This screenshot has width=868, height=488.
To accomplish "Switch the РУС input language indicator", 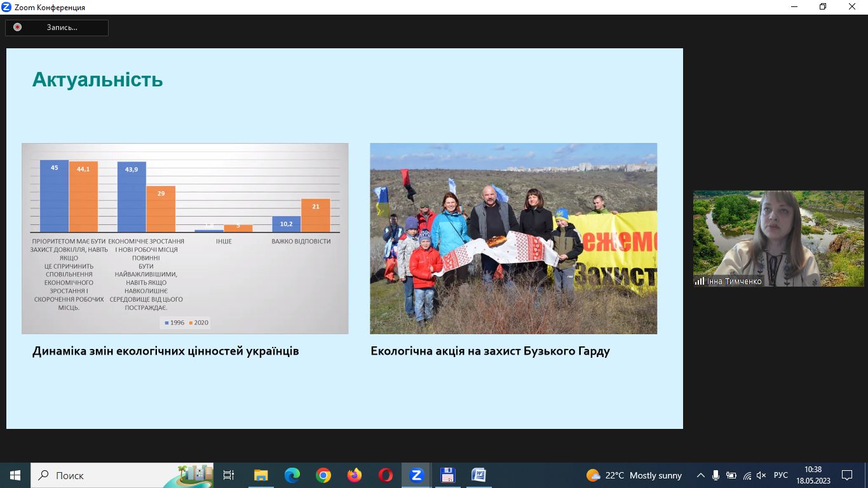I will [781, 475].
